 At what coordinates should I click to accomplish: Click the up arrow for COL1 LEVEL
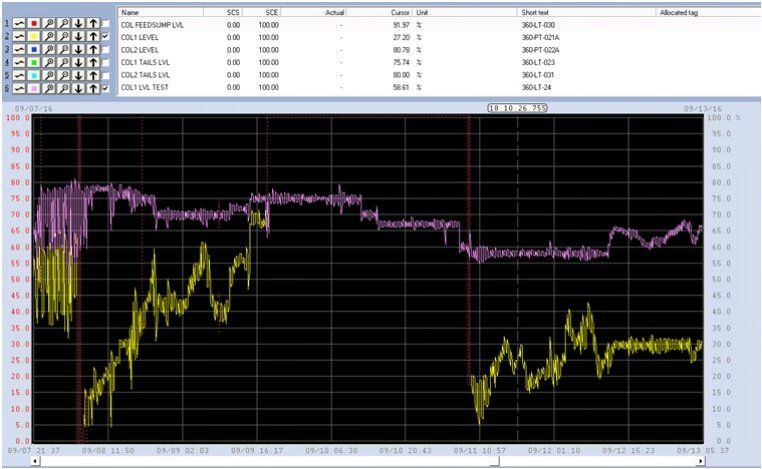pyautogui.click(x=93, y=36)
